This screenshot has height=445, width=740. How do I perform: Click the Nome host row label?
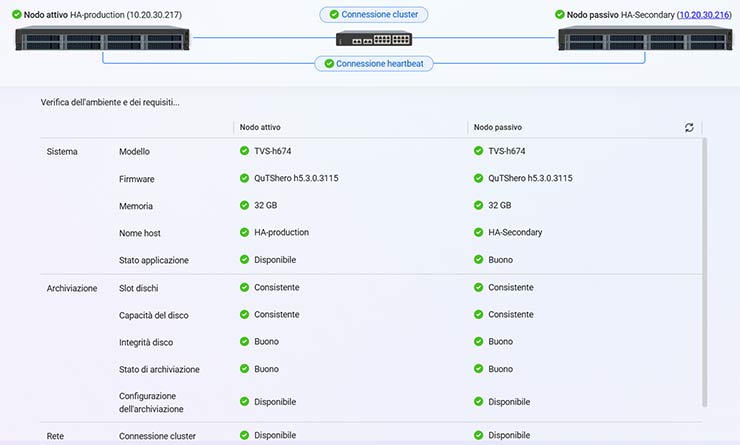140,233
